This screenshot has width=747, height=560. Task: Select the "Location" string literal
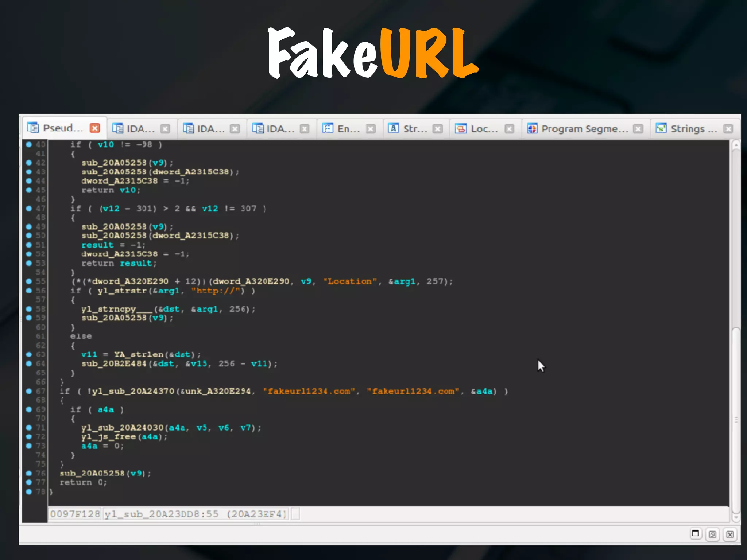(x=350, y=281)
